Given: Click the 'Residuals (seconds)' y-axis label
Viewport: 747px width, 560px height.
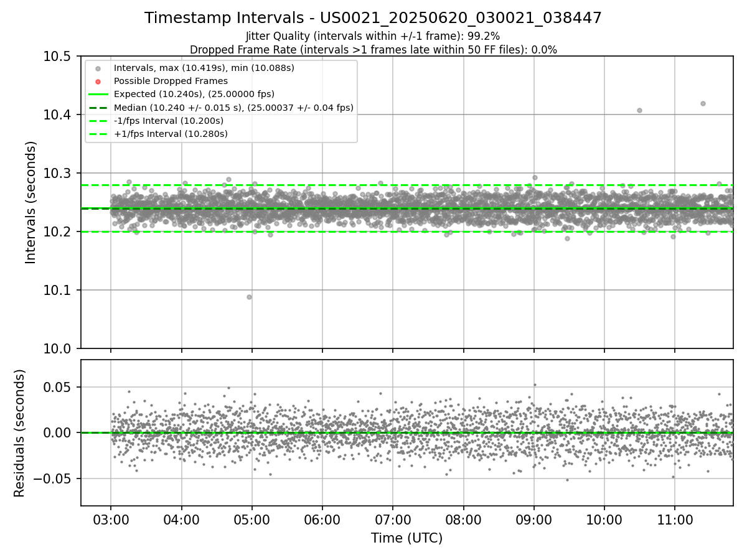Looking at the screenshot, I should (19, 433).
